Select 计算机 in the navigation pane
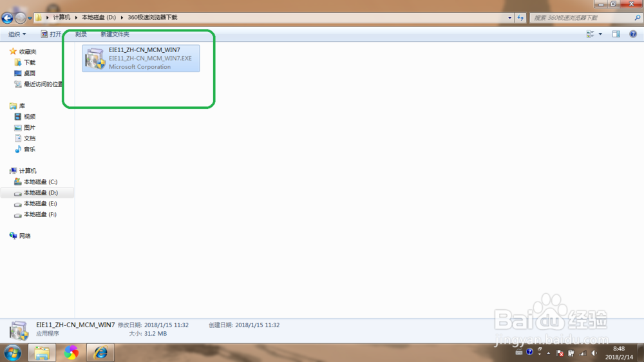 [28, 171]
